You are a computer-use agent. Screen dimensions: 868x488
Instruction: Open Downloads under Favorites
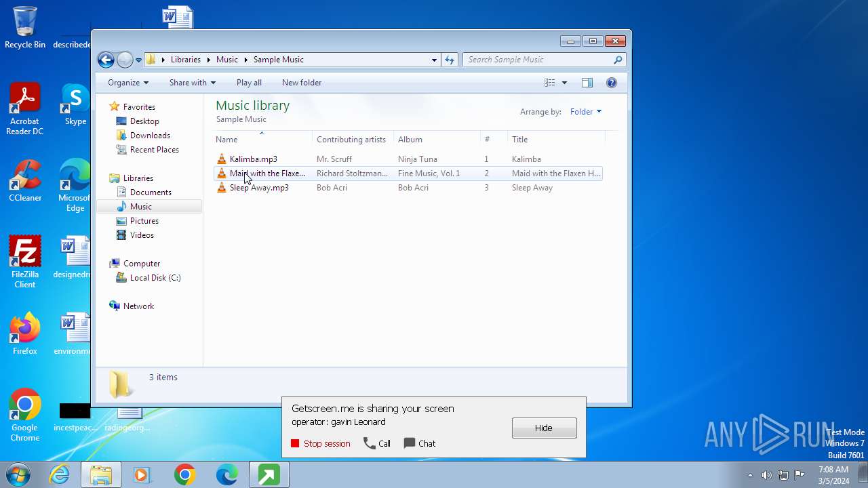pyautogui.click(x=150, y=136)
